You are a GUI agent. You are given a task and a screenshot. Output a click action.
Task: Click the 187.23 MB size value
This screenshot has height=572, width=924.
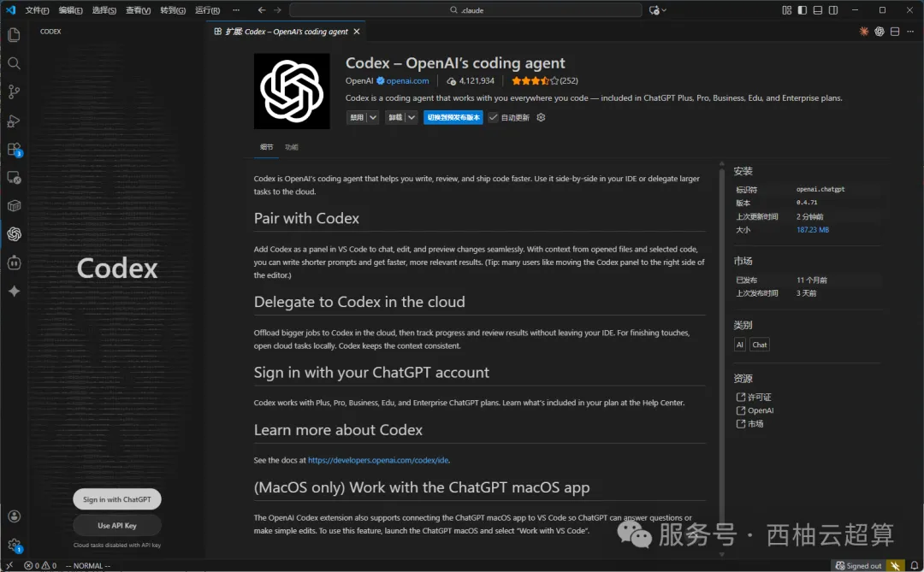pos(813,230)
